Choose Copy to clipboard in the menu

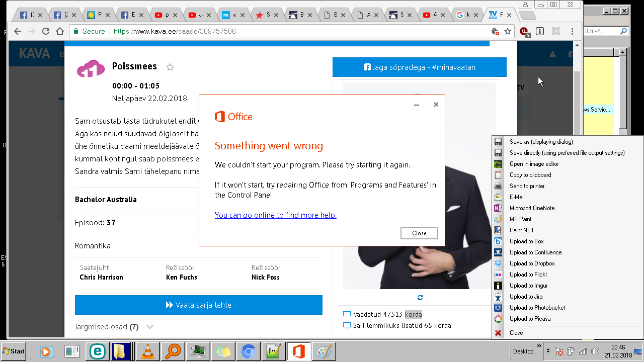[530, 175]
